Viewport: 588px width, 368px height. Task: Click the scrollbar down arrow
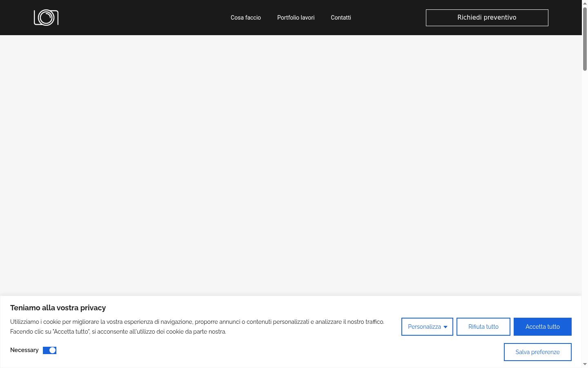[x=585, y=364]
